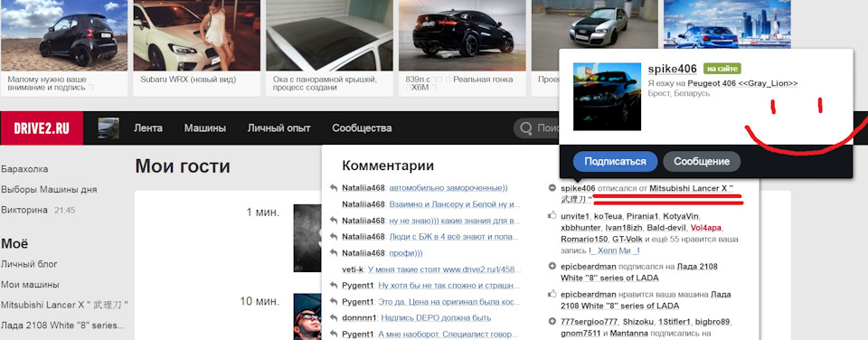This screenshot has width=868, height=340.
Task: Open the Личный опыт menu item
Action: 279,128
